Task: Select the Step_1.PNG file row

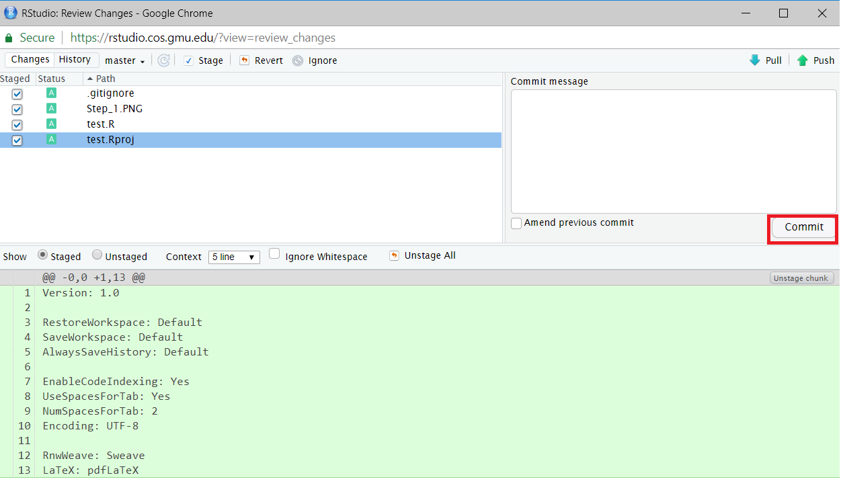Action: [251, 109]
